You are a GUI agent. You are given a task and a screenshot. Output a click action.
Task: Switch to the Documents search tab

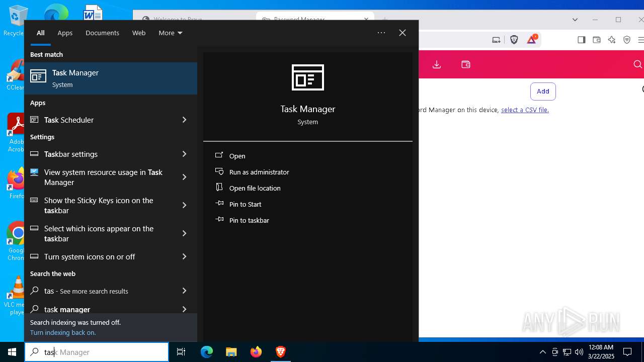102,33
